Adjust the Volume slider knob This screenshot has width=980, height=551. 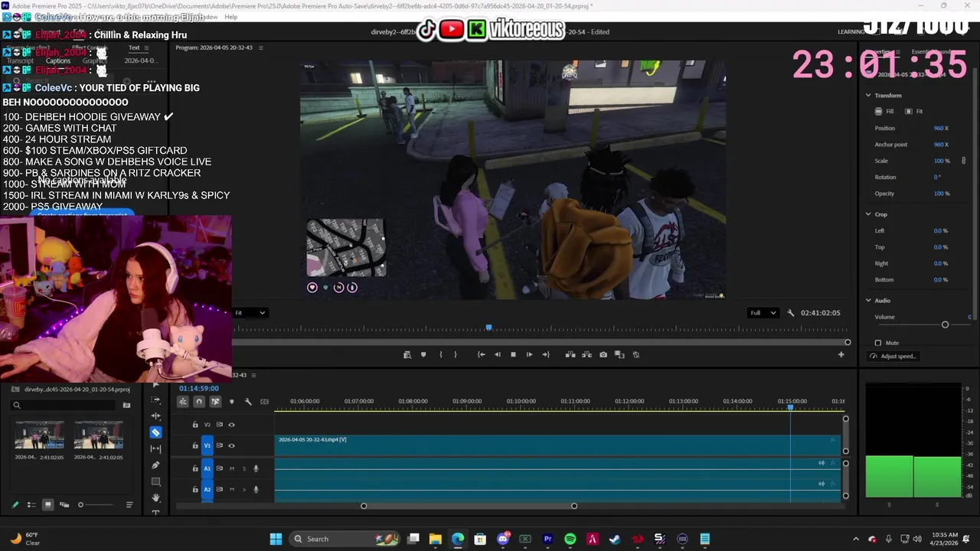(x=945, y=325)
